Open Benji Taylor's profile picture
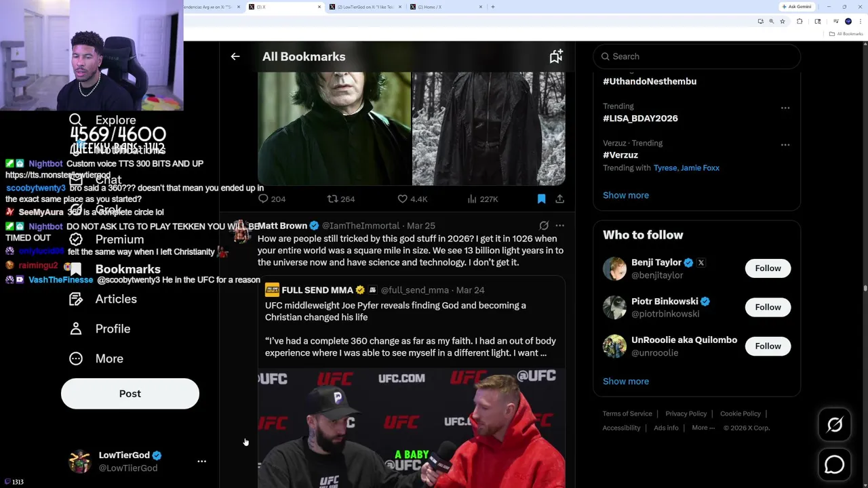Viewport: 868px width, 488px height. point(614,268)
